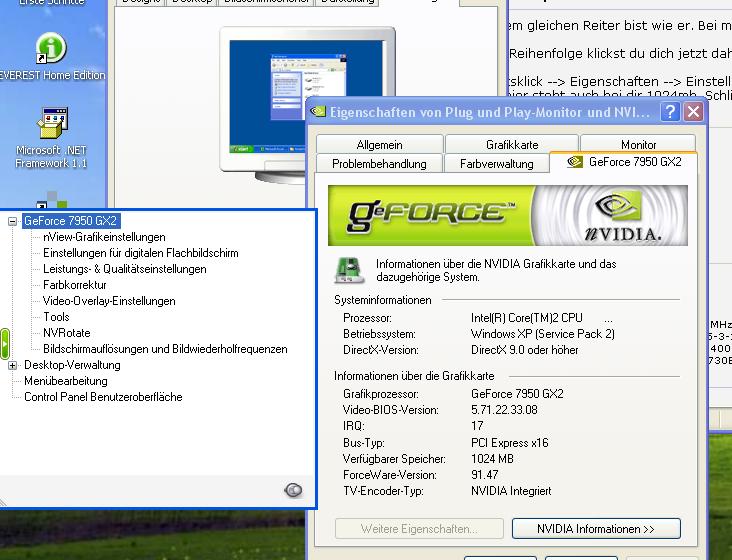The image size is (732, 560).
Task: Click the round NVIDIA pin icon in menu panel
Action: coord(293,490)
